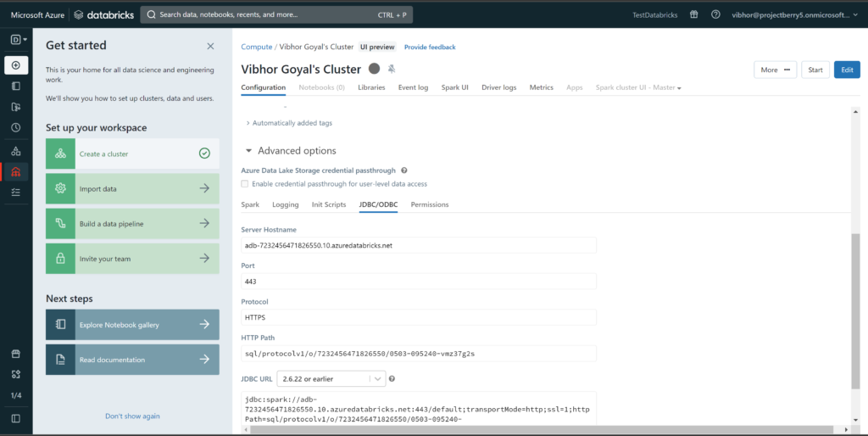
Task: Click the Compute breadcrumb link
Action: (x=257, y=48)
